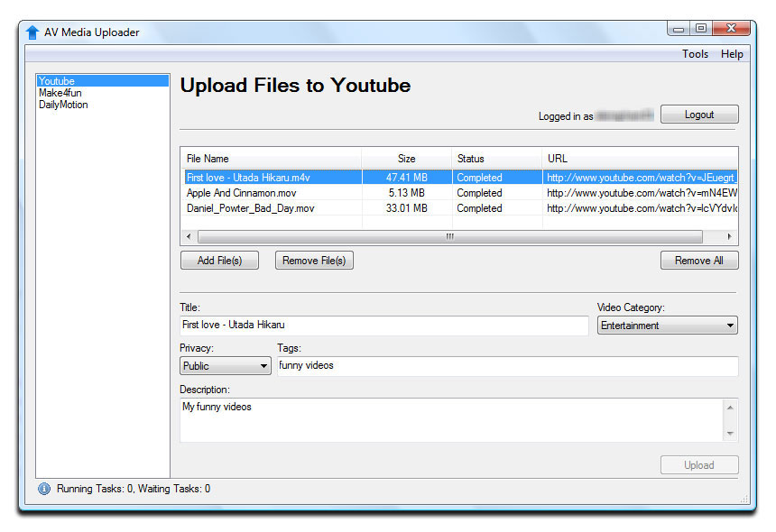776x532 pixels.
Task: Open the Privacy dropdown set to Public
Action: 226,366
